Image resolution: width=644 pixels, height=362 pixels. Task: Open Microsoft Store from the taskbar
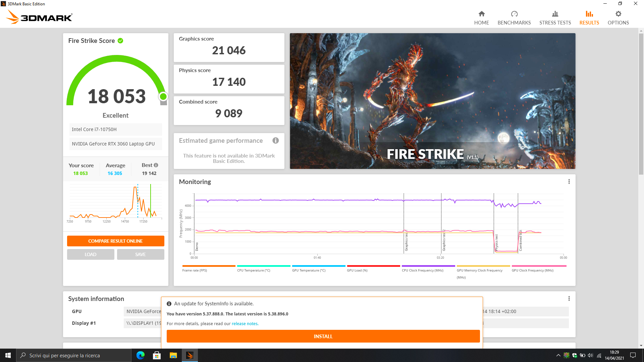[x=157, y=355]
